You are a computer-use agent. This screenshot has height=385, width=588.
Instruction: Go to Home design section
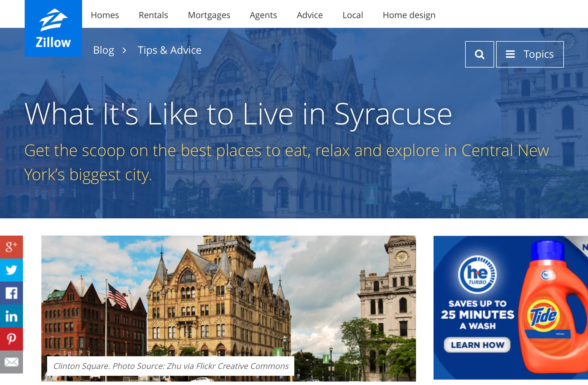coord(409,15)
